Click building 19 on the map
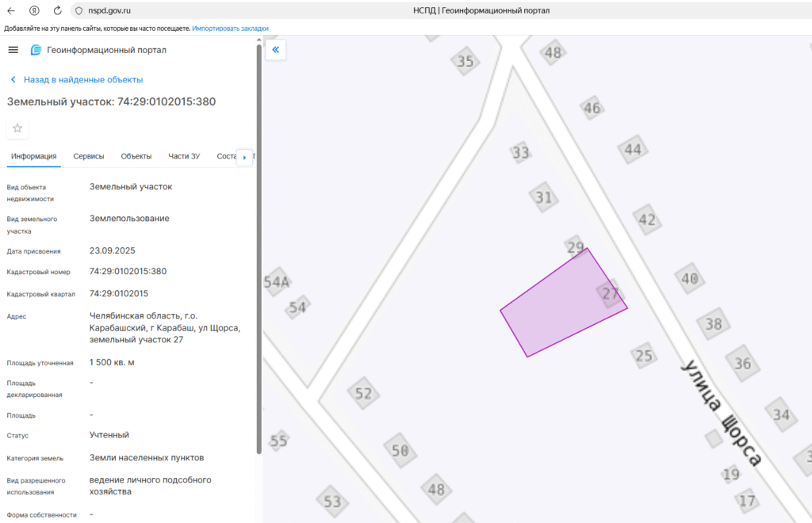The image size is (812, 523). click(x=730, y=474)
